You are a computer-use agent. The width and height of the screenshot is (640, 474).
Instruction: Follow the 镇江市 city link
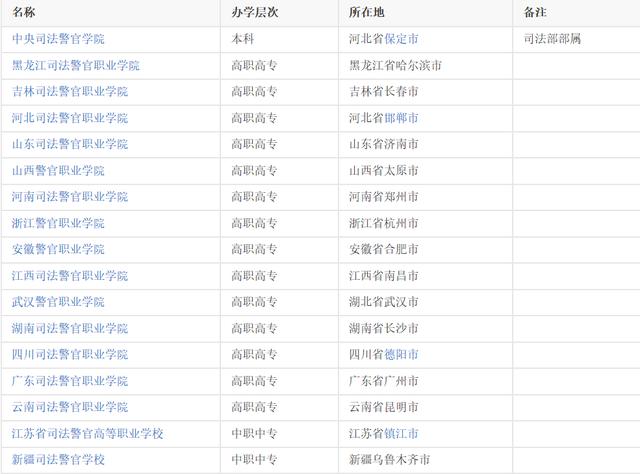[401, 433]
